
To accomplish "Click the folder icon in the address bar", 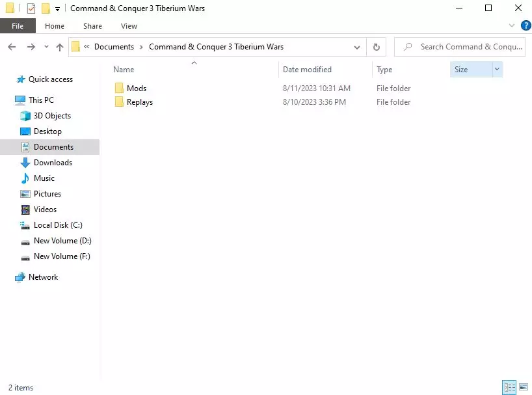I will 76,46.
